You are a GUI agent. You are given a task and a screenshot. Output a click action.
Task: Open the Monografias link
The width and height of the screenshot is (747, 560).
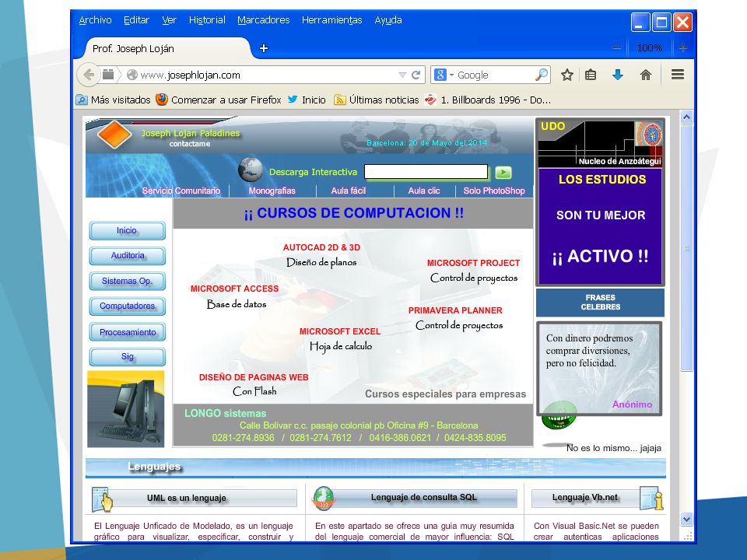tap(272, 191)
